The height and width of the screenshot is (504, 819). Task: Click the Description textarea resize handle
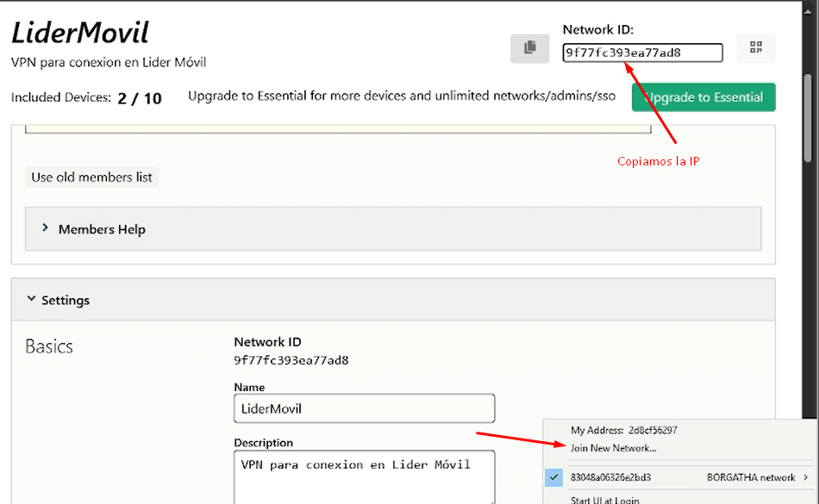(491, 501)
